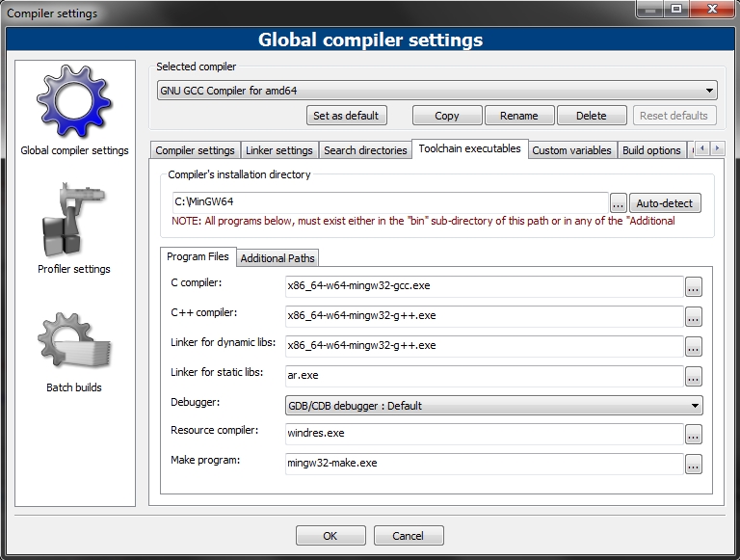Browse for the C++ compiler executable

pyautogui.click(x=693, y=316)
